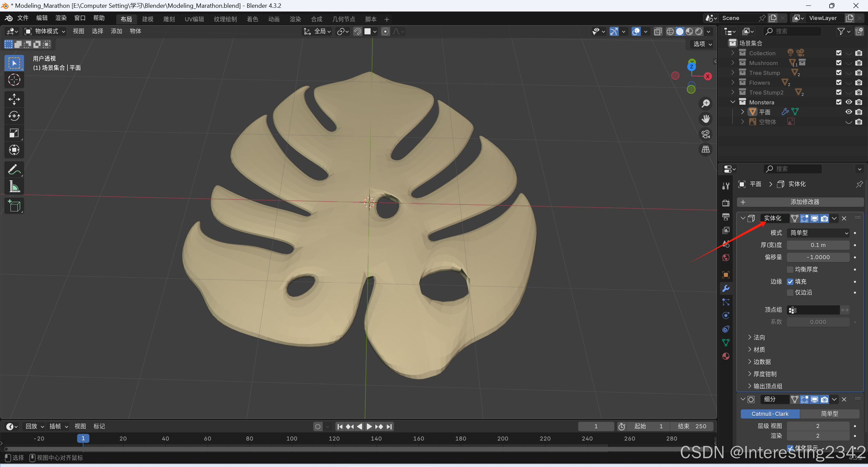Choose the Annotate pencil tool

click(14, 169)
